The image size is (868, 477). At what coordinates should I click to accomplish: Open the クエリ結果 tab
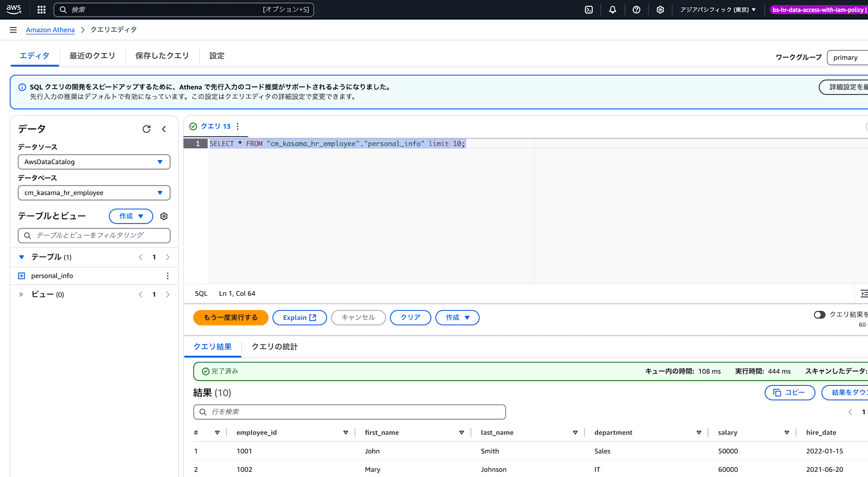click(x=213, y=347)
